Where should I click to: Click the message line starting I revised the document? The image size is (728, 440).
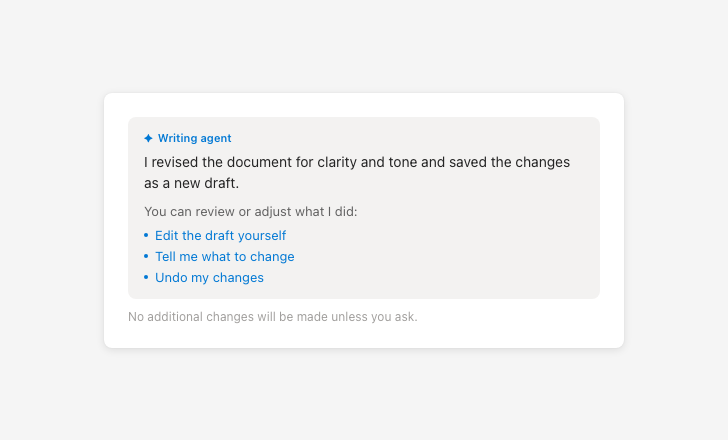357,162
